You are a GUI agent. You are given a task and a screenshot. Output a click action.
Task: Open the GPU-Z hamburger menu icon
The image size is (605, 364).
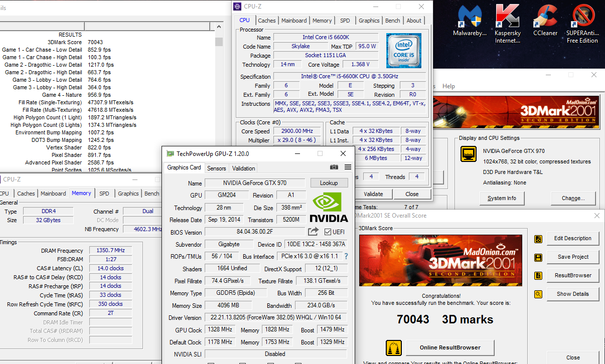tap(348, 167)
